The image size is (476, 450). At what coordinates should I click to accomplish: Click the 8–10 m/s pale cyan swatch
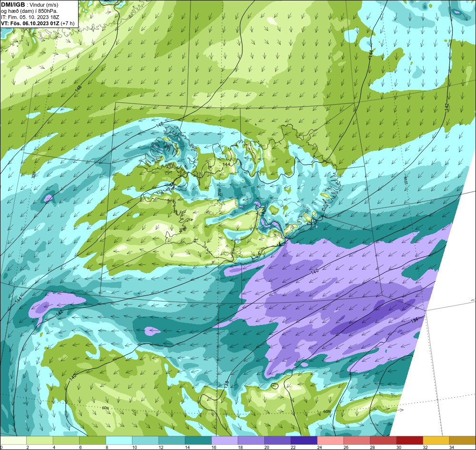119,440
